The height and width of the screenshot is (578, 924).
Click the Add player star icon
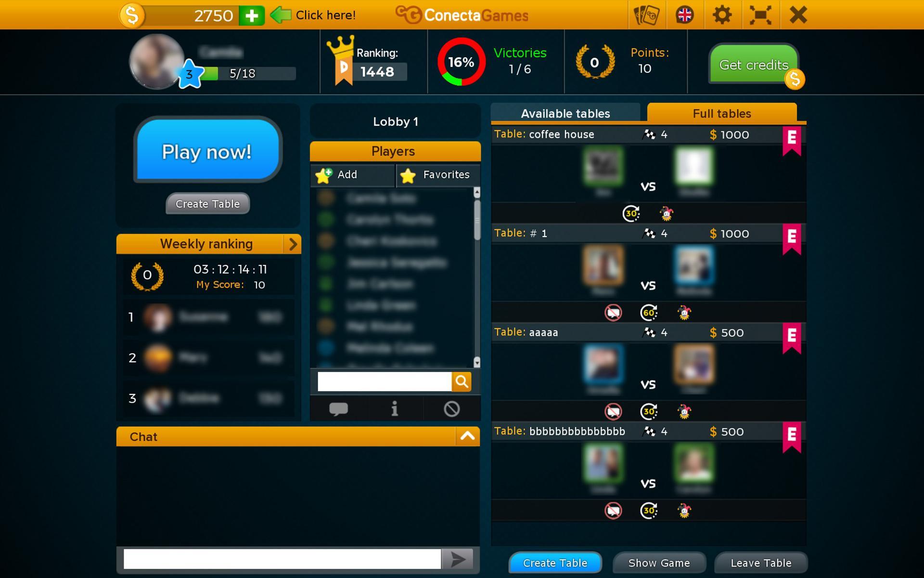(325, 174)
